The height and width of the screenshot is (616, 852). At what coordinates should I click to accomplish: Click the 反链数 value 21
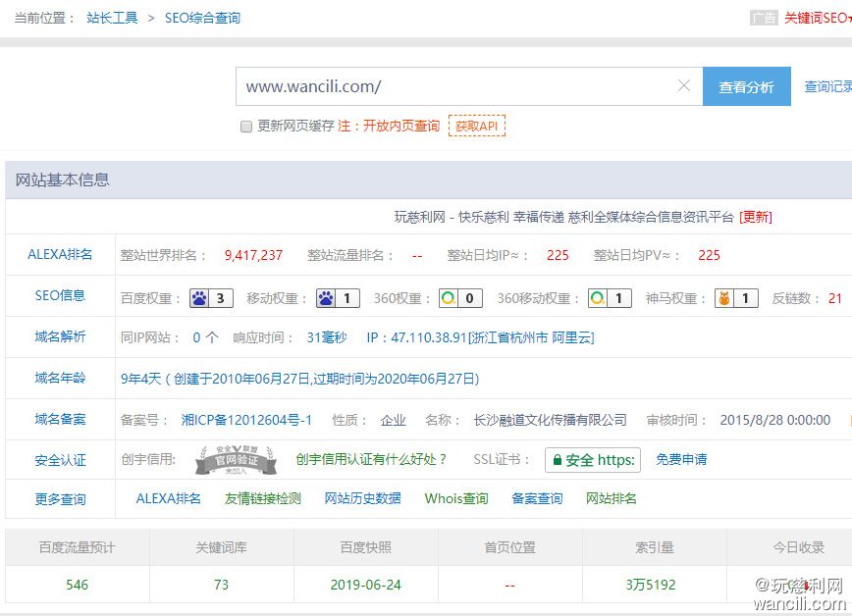pyautogui.click(x=835, y=298)
